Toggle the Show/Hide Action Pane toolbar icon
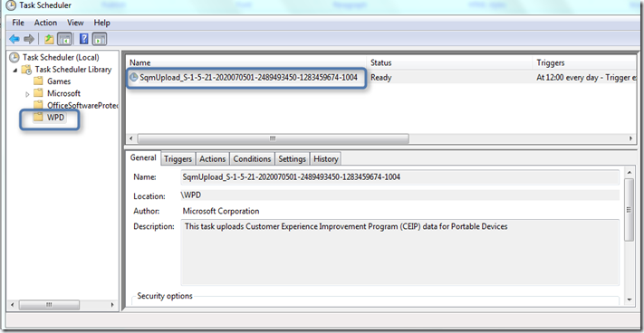Image resolution: width=644 pixels, height=333 pixels. [x=100, y=40]
